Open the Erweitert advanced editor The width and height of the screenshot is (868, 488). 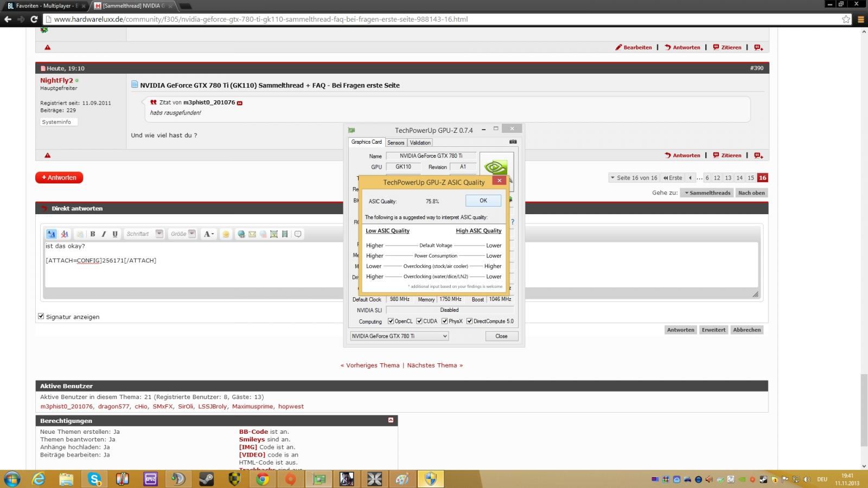coord(713,330)
